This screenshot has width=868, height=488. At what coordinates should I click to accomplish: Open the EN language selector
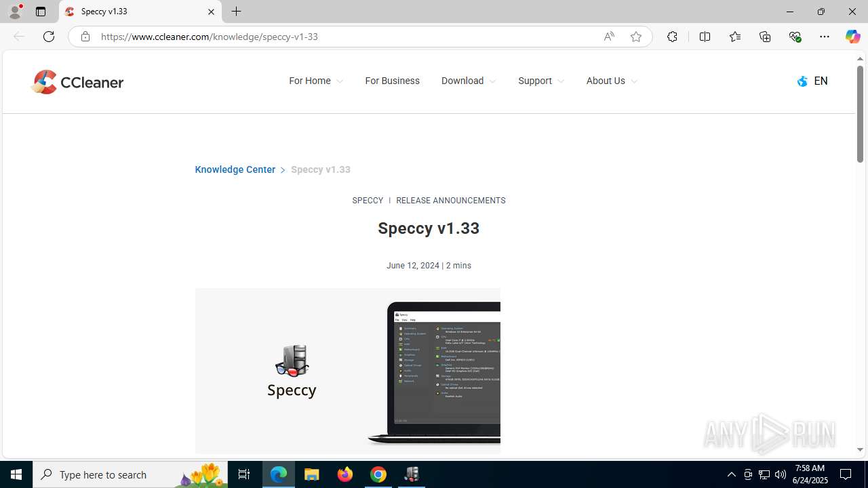pos(812,81)
